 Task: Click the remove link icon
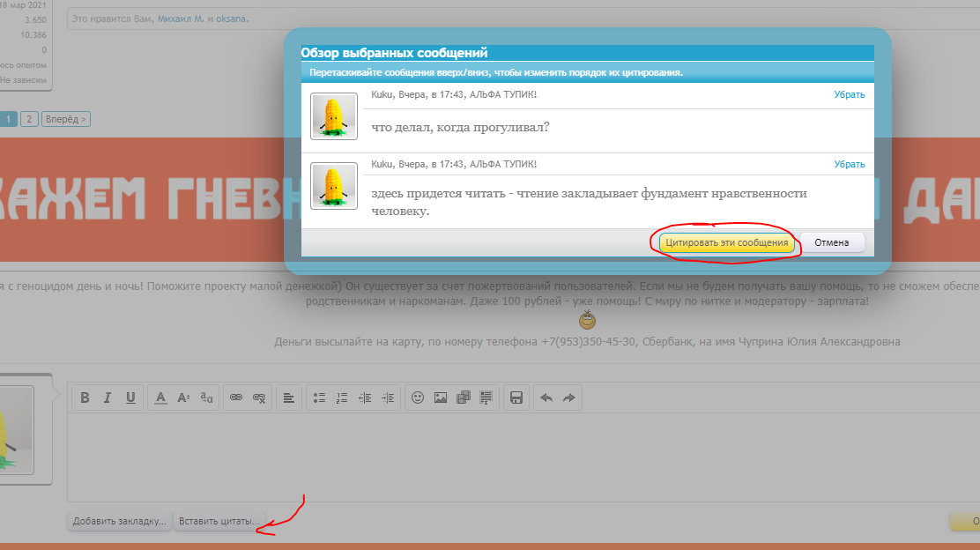pyautogui.click(x=259, y=398)
